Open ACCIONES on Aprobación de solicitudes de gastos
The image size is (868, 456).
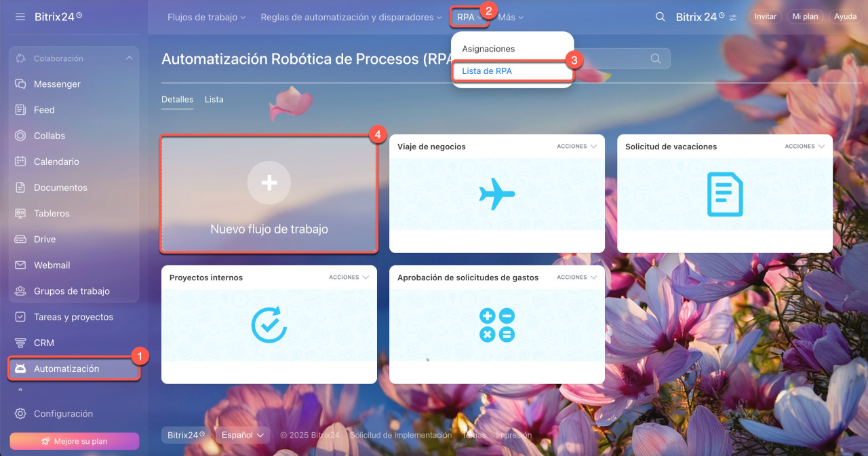pyautogui.click(x=577, y=277)
